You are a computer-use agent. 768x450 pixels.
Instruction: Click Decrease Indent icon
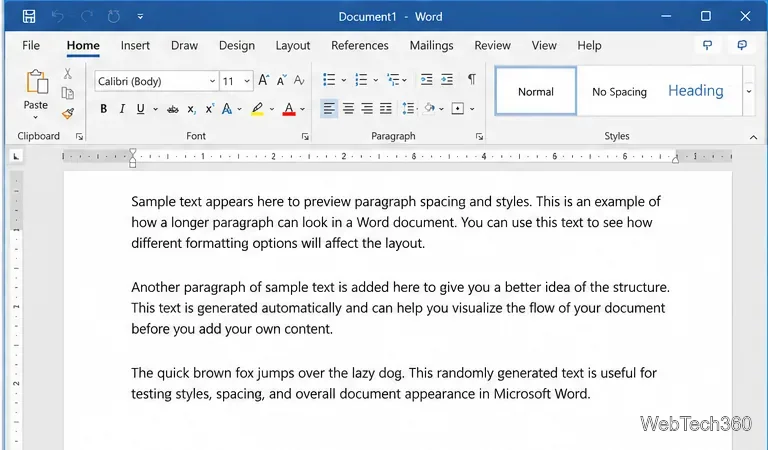[x=427, y=79]
